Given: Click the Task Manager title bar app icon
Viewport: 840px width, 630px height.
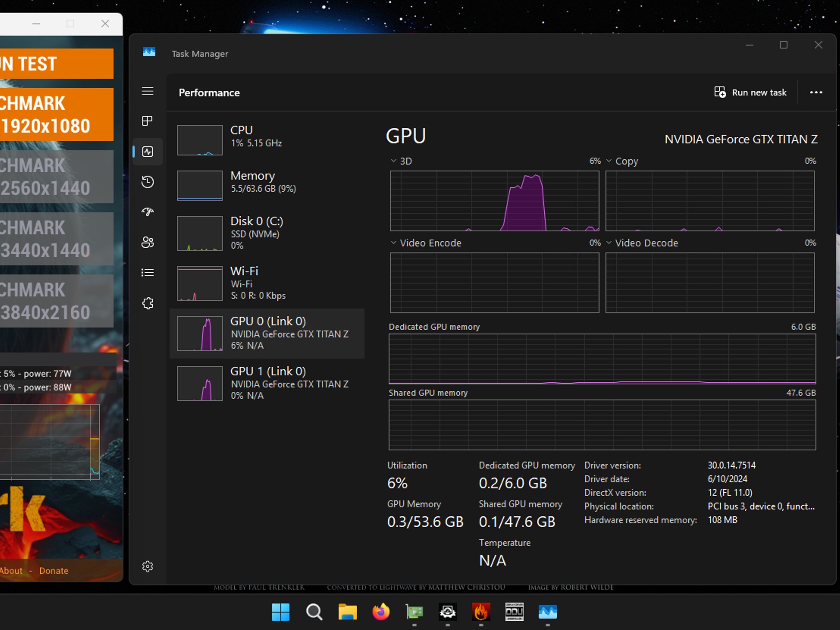Looking at the screenshot, I should (149, 52).
